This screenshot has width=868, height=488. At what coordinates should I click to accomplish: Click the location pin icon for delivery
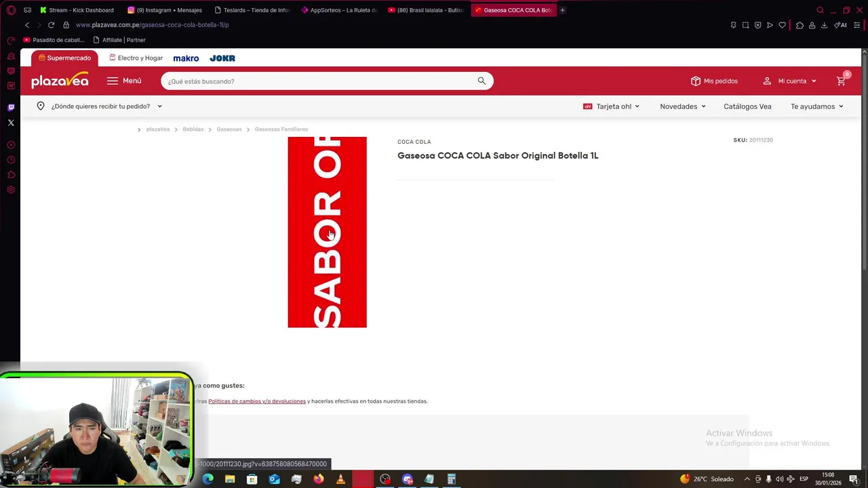pos(41,106)
